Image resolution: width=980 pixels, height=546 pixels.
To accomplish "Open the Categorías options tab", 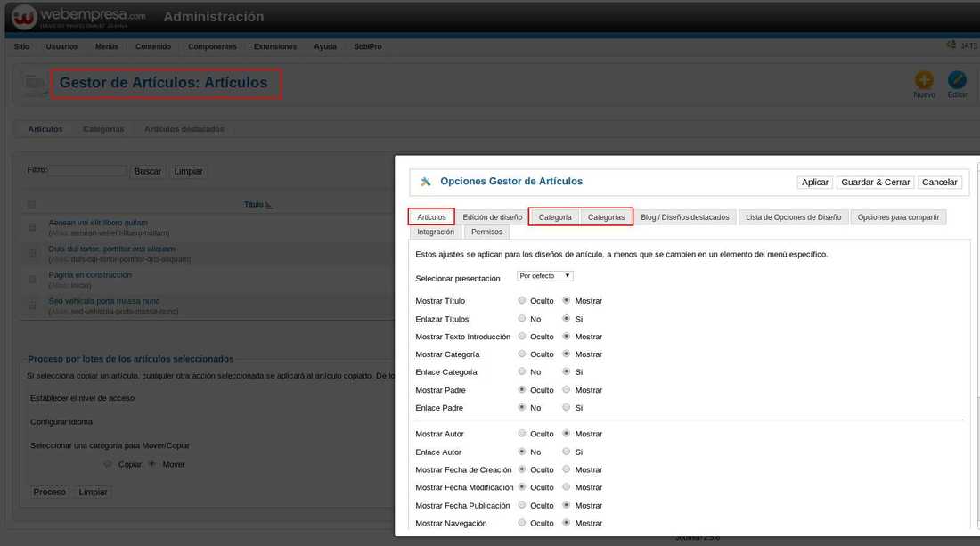I will pos(606,216).
